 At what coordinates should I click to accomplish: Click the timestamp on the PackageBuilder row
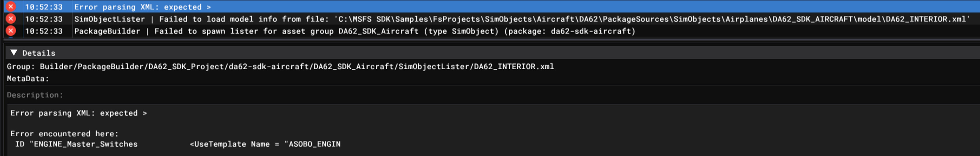[x=44, y=31]
